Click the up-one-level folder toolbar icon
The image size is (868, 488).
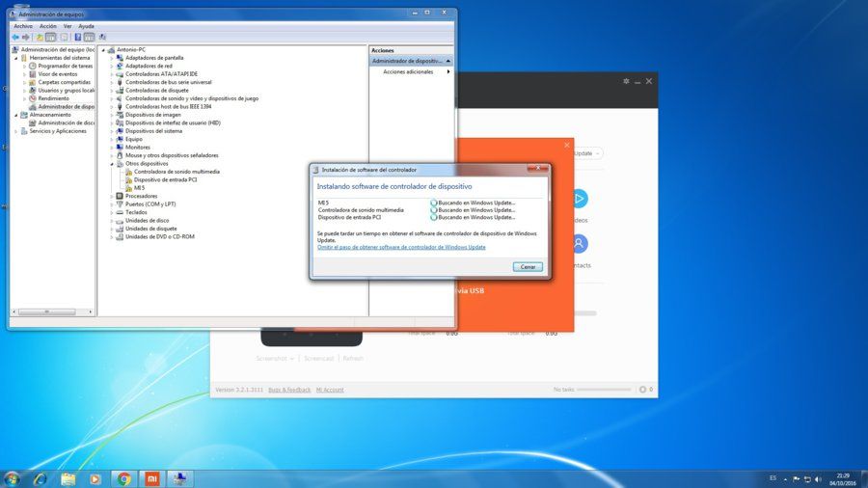[x=40, y=37]
